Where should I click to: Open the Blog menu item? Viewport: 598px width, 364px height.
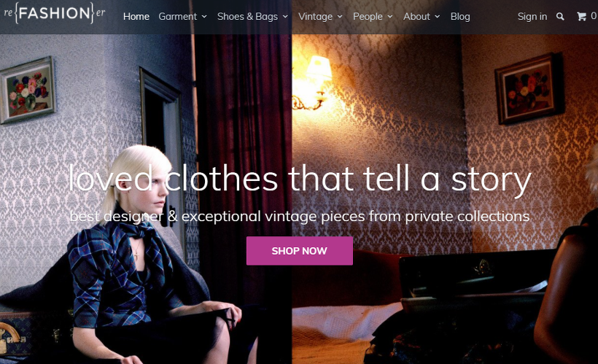[x=460, y=16]
